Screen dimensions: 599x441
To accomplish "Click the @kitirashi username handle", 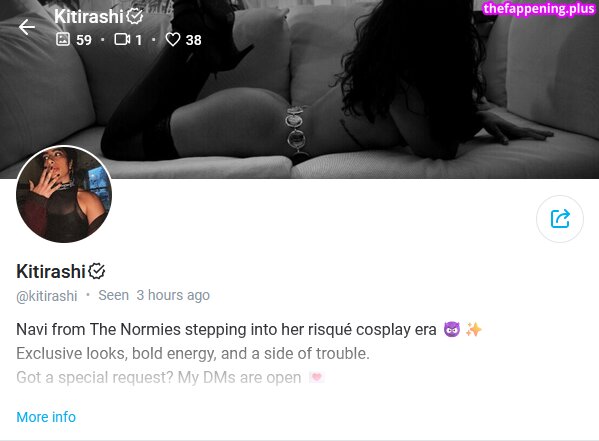I will pos(47,296).
